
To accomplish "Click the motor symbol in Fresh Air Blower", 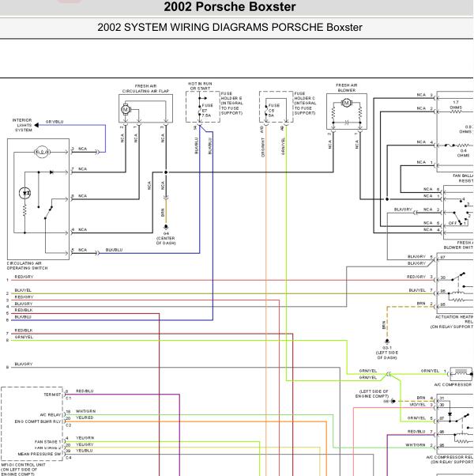I will tap(346, 104).
